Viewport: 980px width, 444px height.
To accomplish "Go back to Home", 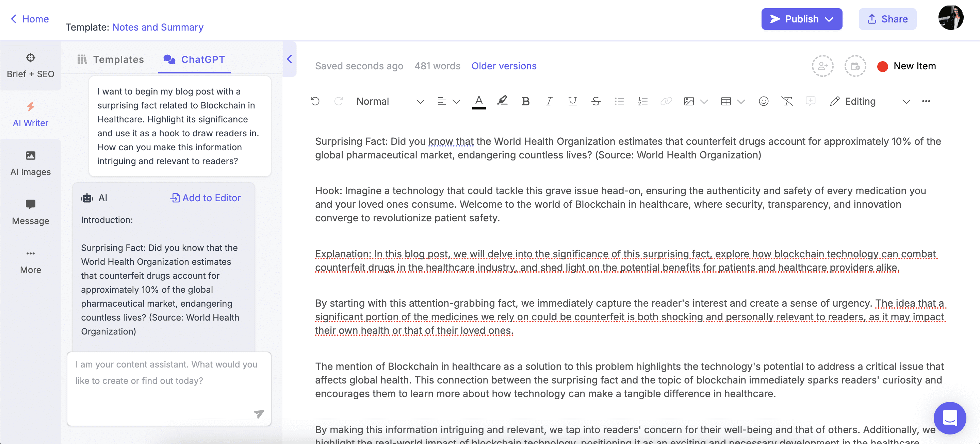I will 30,19.
